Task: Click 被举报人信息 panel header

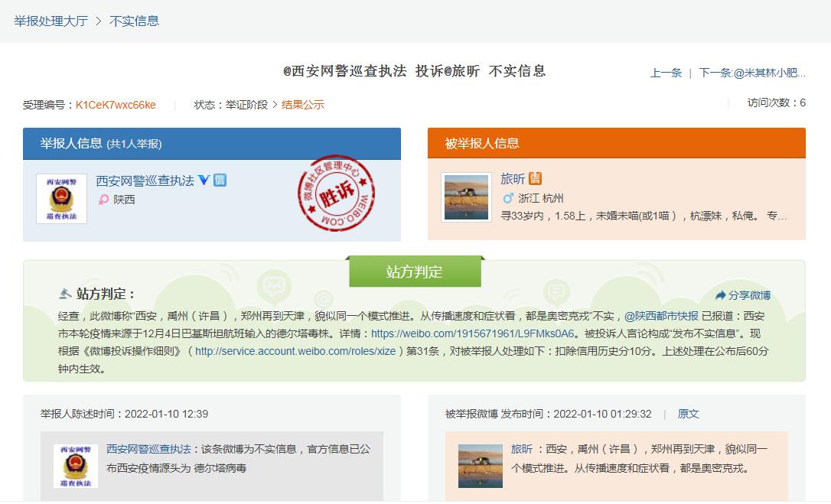Action: pos(616,143)
